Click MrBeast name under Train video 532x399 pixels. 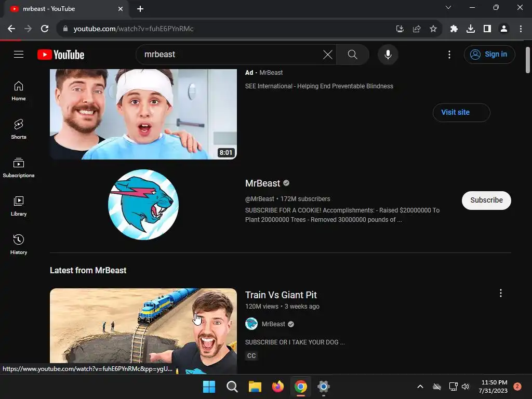[x=273, y=324]
